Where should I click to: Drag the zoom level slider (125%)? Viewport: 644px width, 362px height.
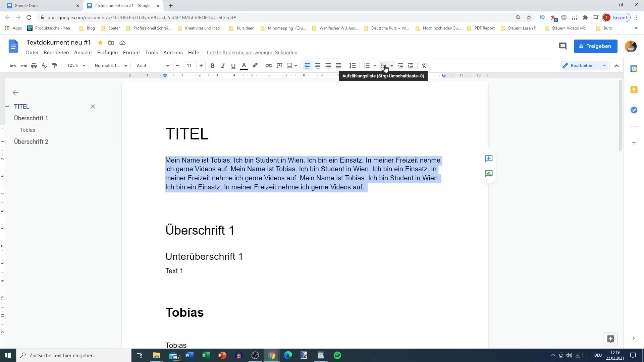point(75,65)
